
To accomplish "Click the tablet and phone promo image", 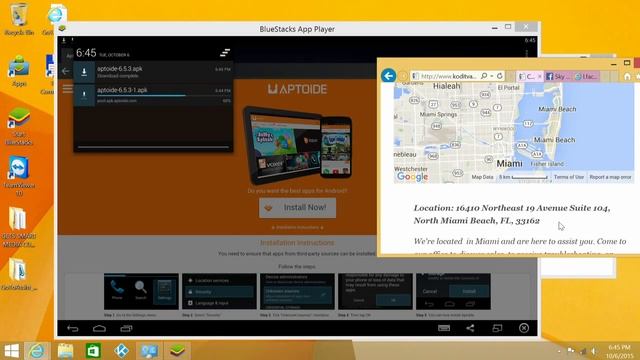I will [x=297, y=145].
